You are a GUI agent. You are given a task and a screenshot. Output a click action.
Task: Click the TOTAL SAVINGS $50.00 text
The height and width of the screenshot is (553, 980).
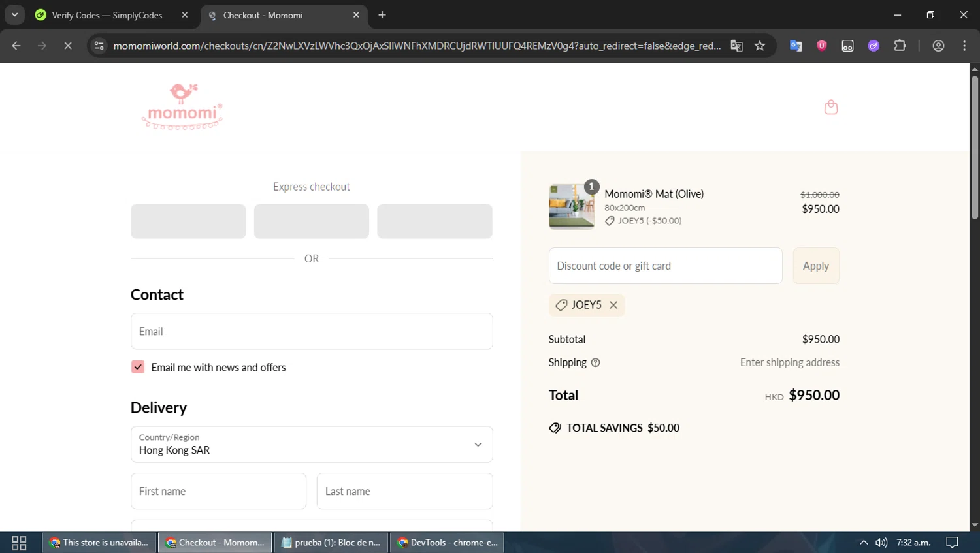tap(623, 428)
